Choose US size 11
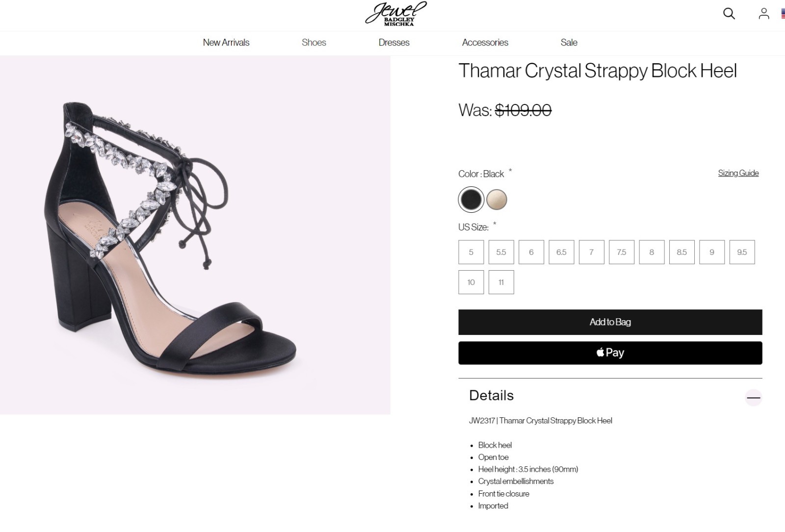Screen dimensions: 785x532 tap(501, 282)
